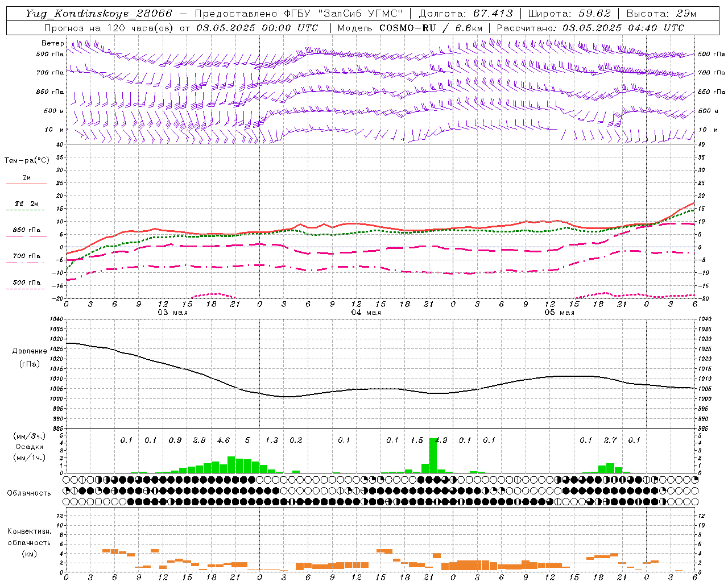Click the Td 2м legend entry
728x582 pixels.
tap(27, 203)
